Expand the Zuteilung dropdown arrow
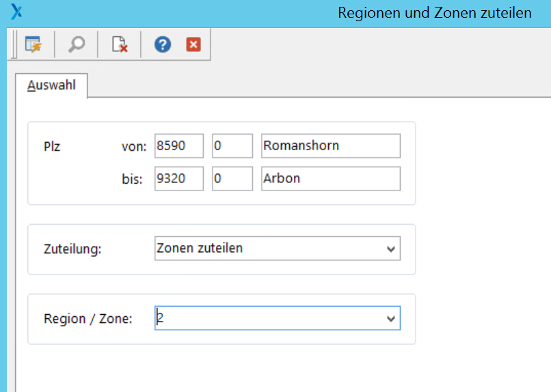This screenshot has height=392, width=551. (391, 249)
